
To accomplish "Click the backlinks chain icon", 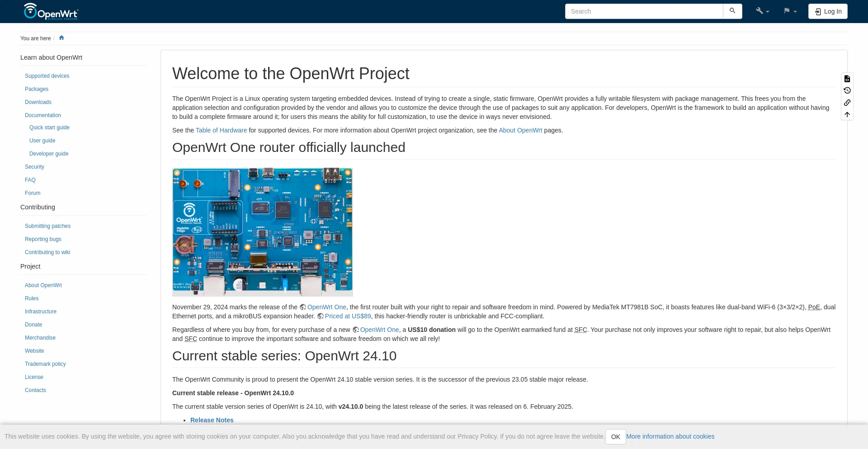I will point(847,103).
